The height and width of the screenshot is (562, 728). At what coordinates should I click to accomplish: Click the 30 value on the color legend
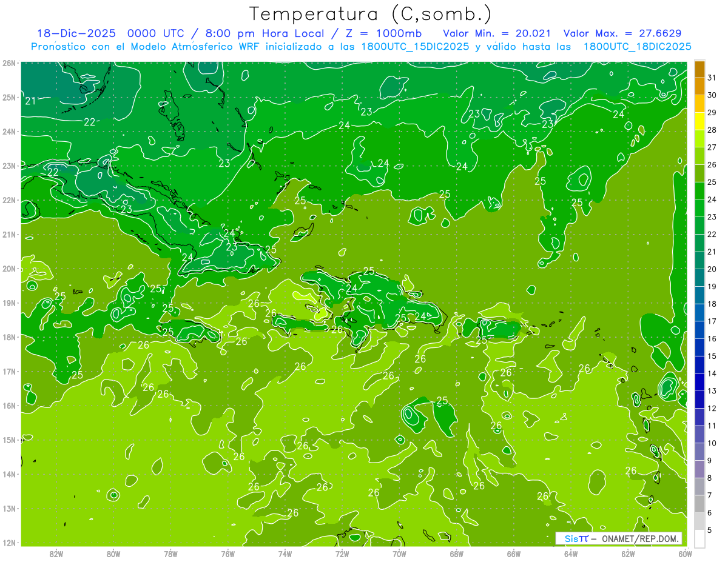(x=712, y=95)
